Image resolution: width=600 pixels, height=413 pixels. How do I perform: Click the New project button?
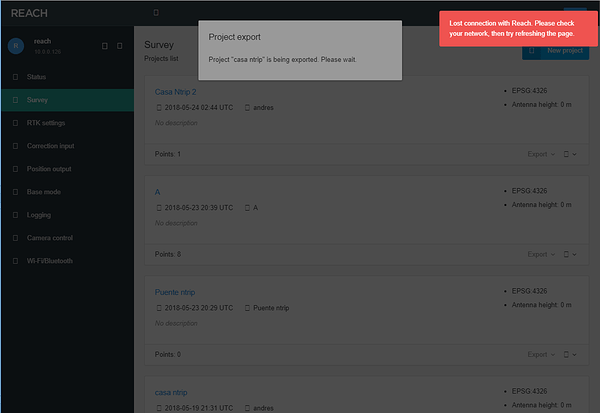pyautogui.click(x=555, y=51)
